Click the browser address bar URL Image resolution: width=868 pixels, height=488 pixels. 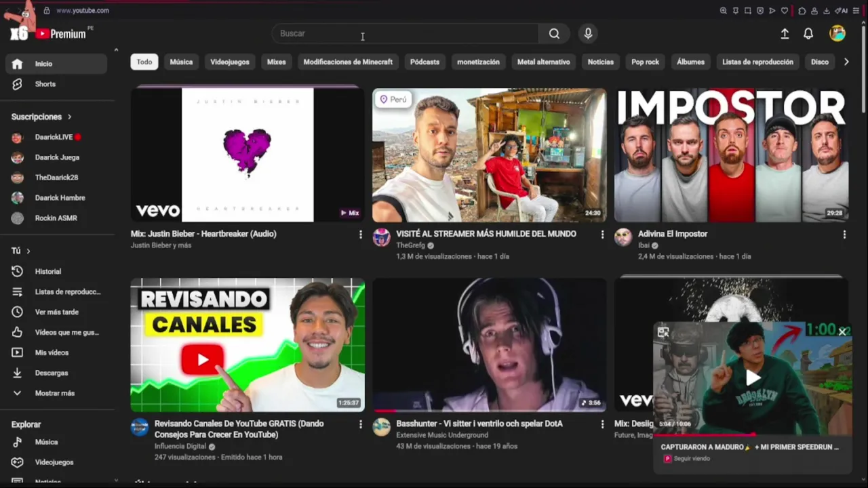point(83,11)
